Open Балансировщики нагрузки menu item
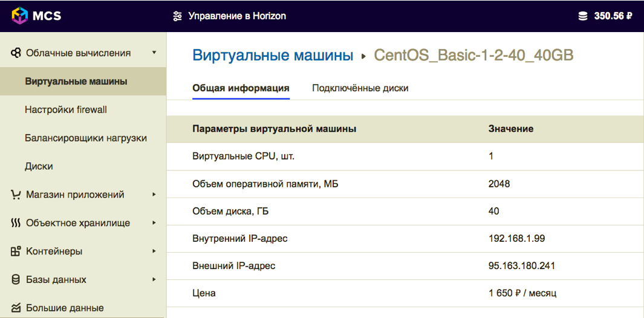The height and width of the screenshot is (318, 644). (85, 138)
